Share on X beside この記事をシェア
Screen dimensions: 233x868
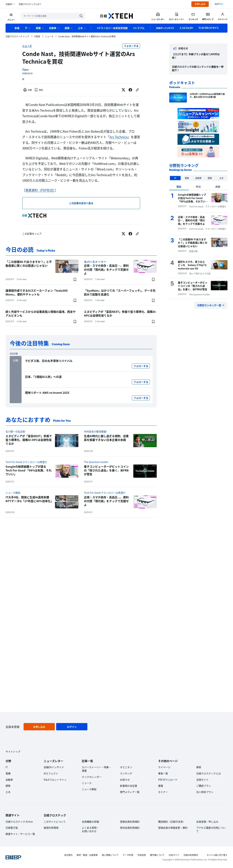(x=123, y=234)
